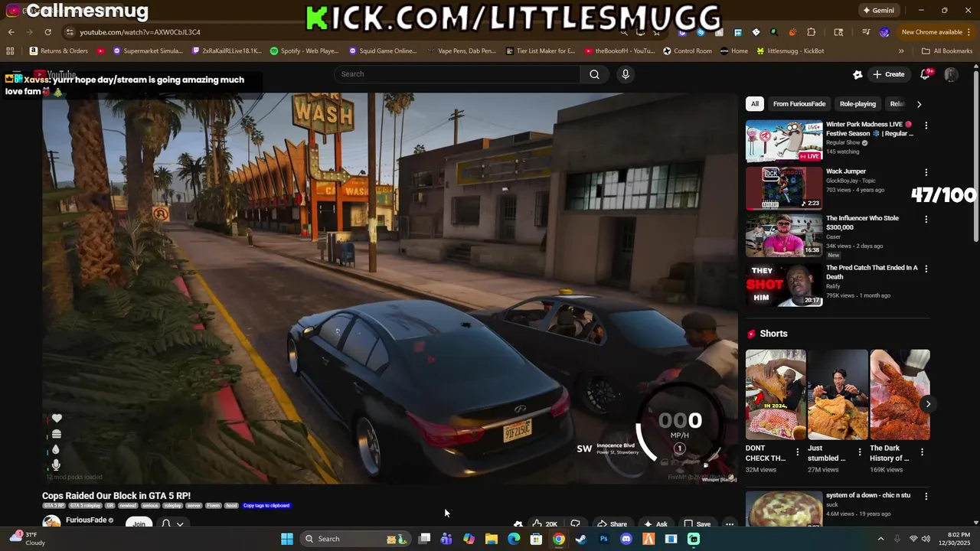Open Spotify - Web Player bookmark
This screenshot has width=980, height=551.
305,51
